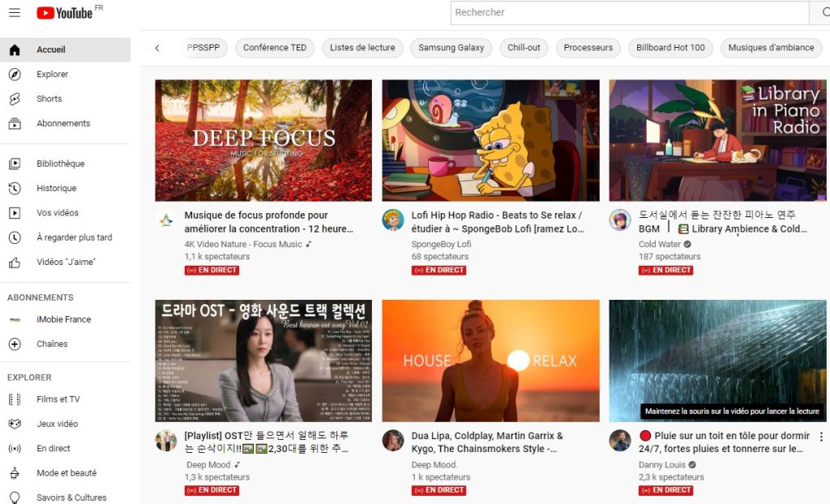
Task: Click the Jeux vidéo gamepad icon
Action: click(15, 424)
